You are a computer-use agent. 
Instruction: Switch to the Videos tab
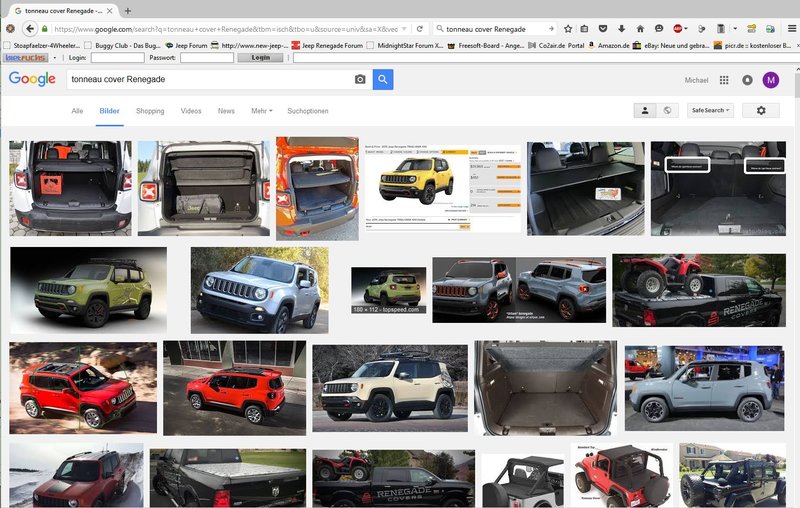[191, 111]
